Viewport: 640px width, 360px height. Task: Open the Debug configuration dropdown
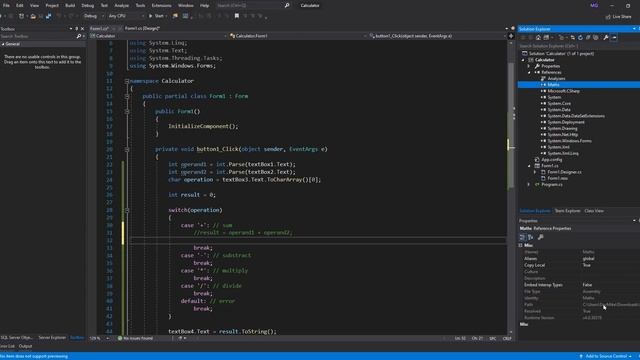pos(93,16)
